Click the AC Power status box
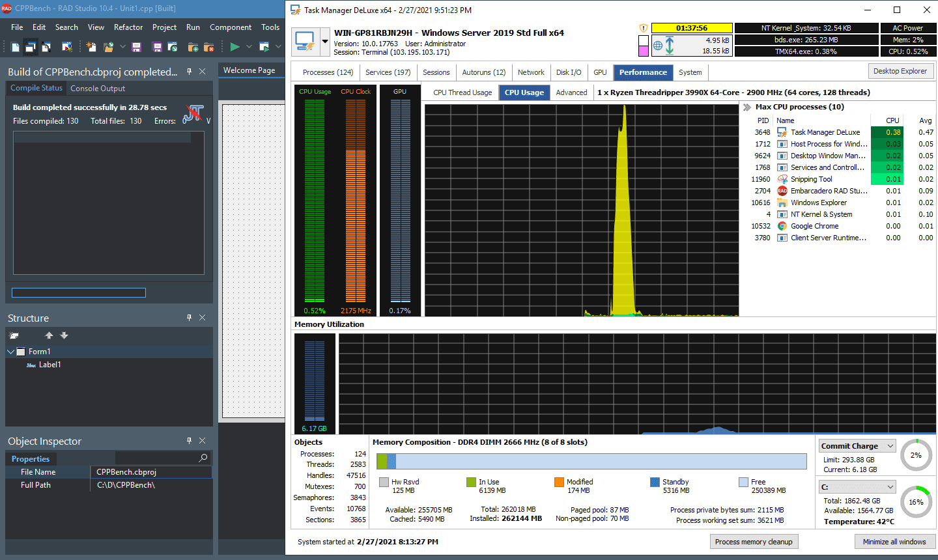This screenshot has width=938, height=560. (908, 28)
